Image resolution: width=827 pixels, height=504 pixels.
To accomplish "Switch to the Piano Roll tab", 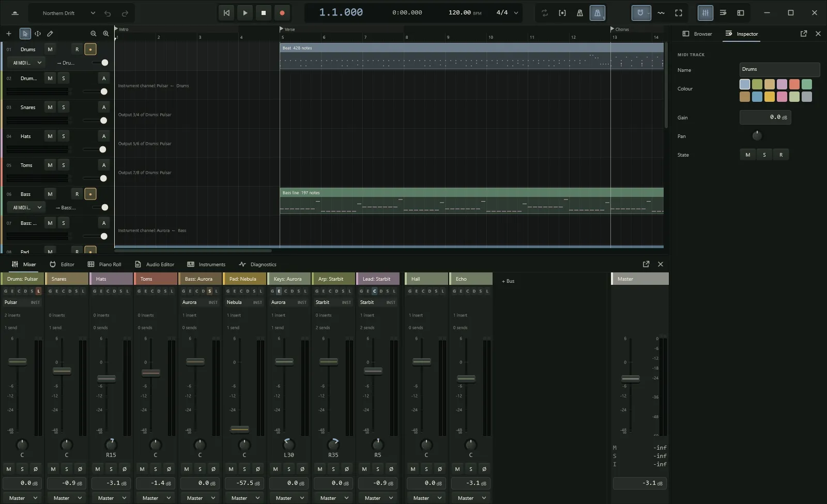I will [104, 264].
